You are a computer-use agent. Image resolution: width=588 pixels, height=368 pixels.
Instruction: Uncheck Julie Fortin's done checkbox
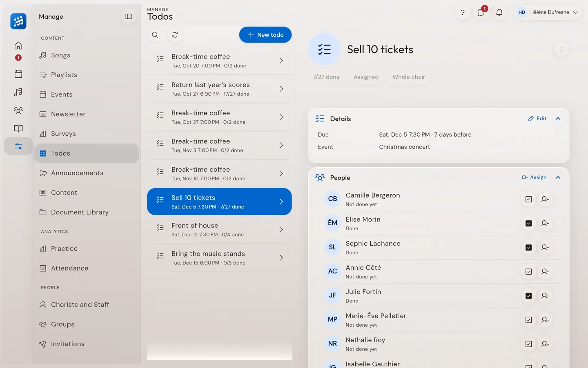pyautogui.click(x=528, y=296)
